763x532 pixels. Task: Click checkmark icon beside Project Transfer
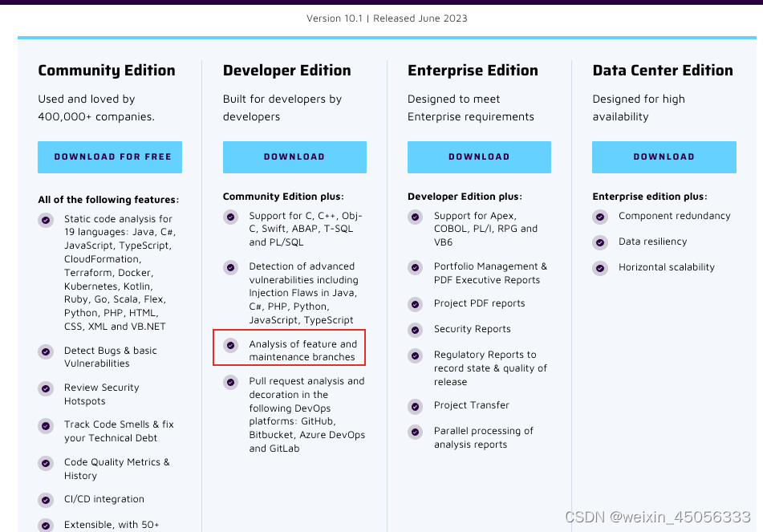tap(415, 407)
